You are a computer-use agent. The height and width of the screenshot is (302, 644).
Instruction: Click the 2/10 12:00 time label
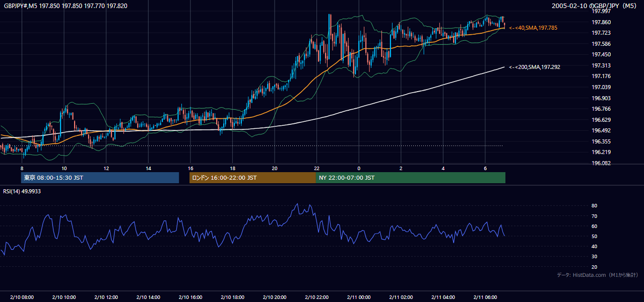106,297
